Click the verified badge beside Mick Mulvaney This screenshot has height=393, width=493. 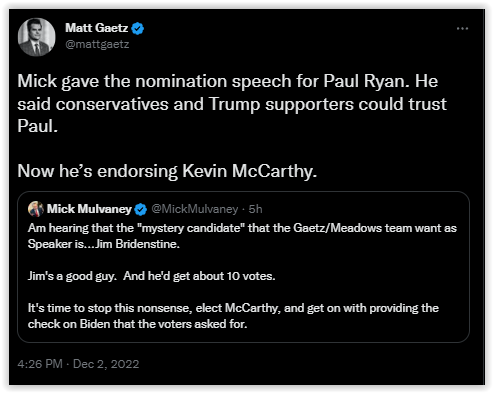coord(140,209)
